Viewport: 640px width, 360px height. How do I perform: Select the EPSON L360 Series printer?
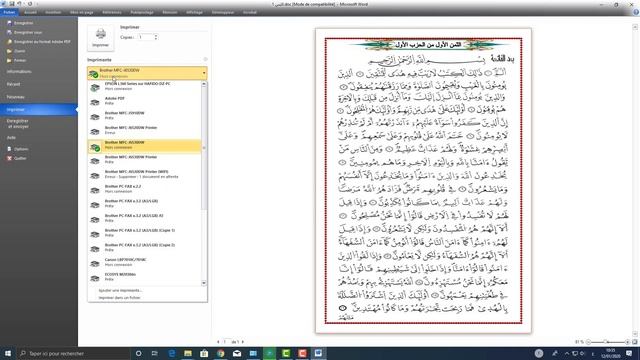pyautogui.click(x=144, y=86)
